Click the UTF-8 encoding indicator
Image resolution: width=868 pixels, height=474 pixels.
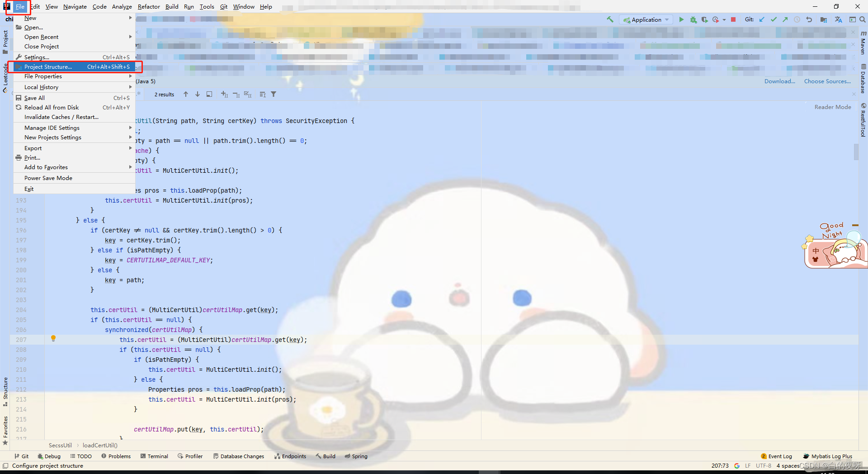[764, 466]
